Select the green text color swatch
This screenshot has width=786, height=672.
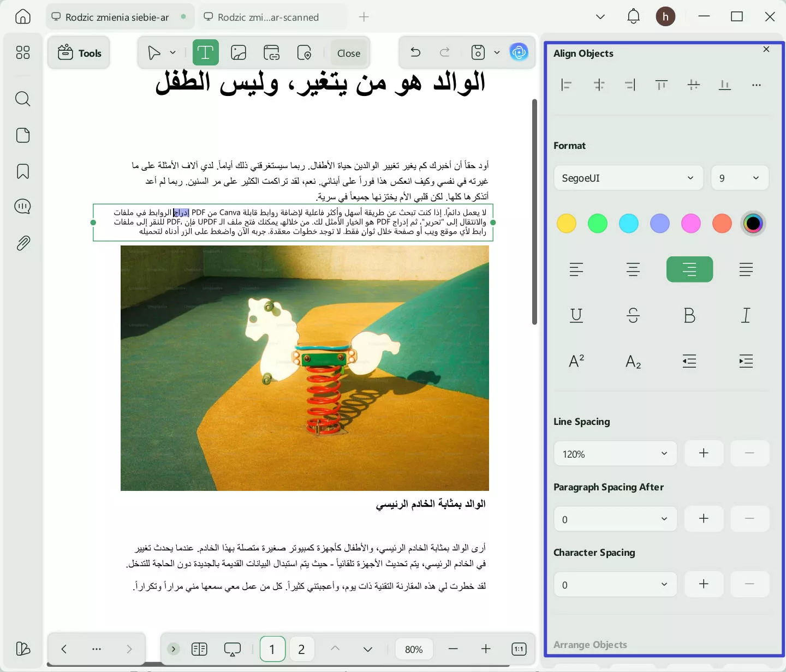[x=597, y=223]
